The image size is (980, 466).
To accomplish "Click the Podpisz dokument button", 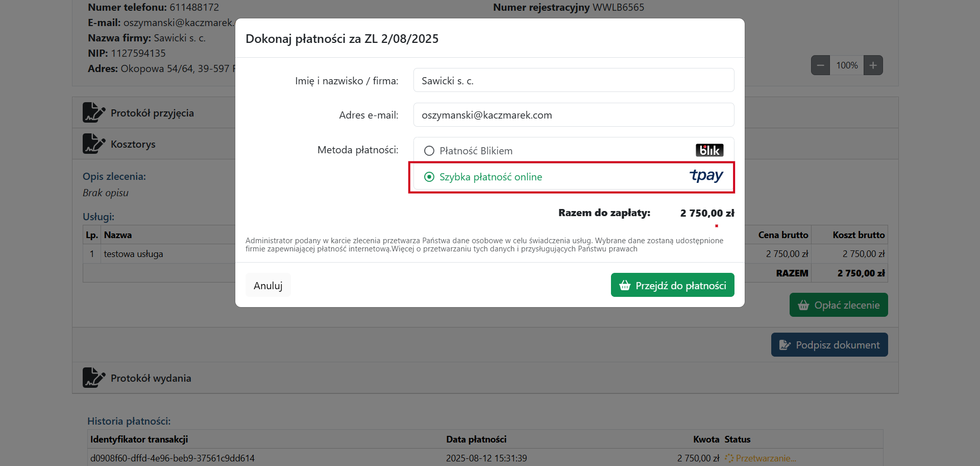I will tap(829, 345).
